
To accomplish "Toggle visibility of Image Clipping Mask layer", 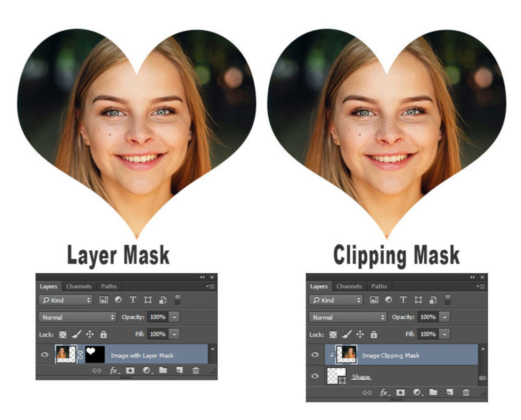I will point(314,354).
